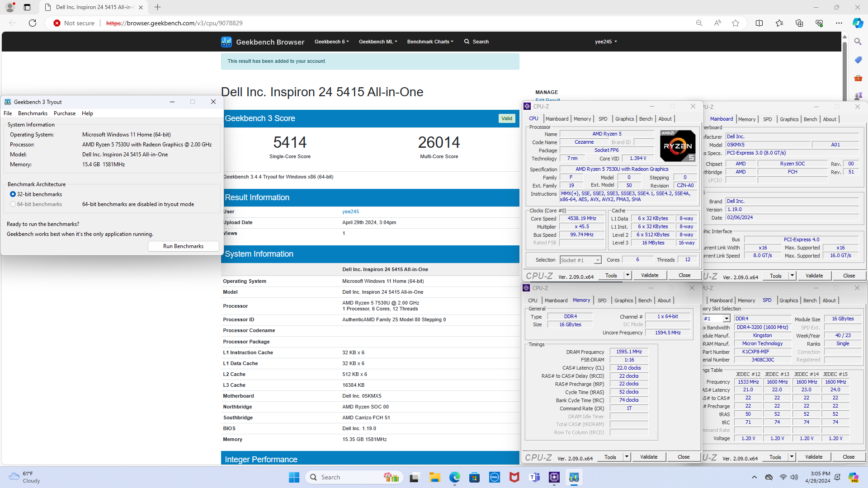868x488 pixels.
Task: Add this page to favorites with the star
Action: coord(736,23)
